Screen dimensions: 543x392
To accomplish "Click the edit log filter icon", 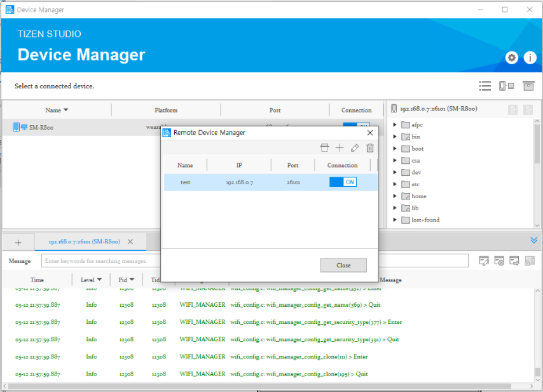I will 484,261.
